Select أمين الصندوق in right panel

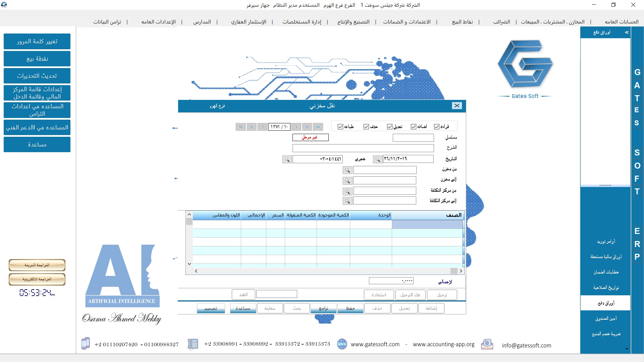[x=606, y=318]
